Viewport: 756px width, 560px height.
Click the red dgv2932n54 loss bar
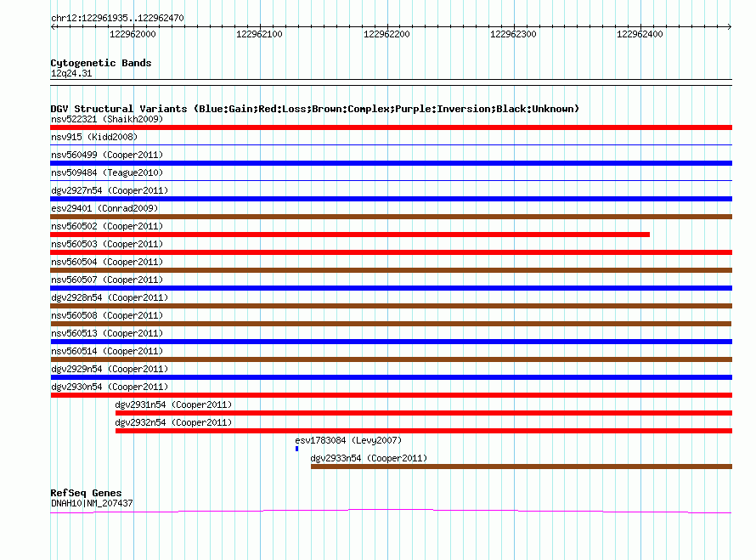(424, 431)
